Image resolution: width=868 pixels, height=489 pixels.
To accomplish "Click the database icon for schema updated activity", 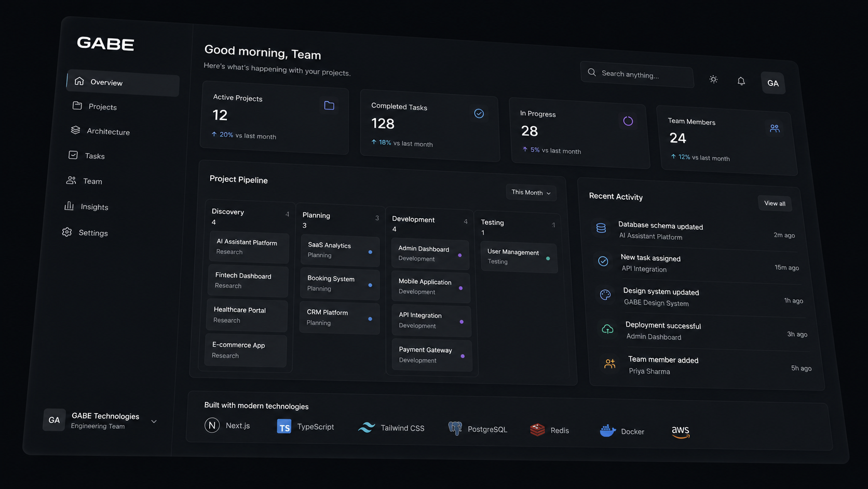I will point(601,228).
